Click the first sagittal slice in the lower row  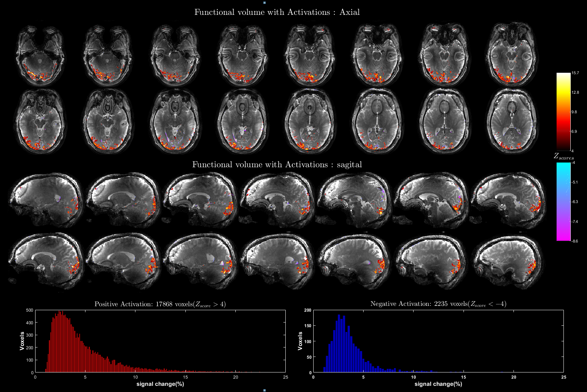pyautogui.click(x=46, y=261)
